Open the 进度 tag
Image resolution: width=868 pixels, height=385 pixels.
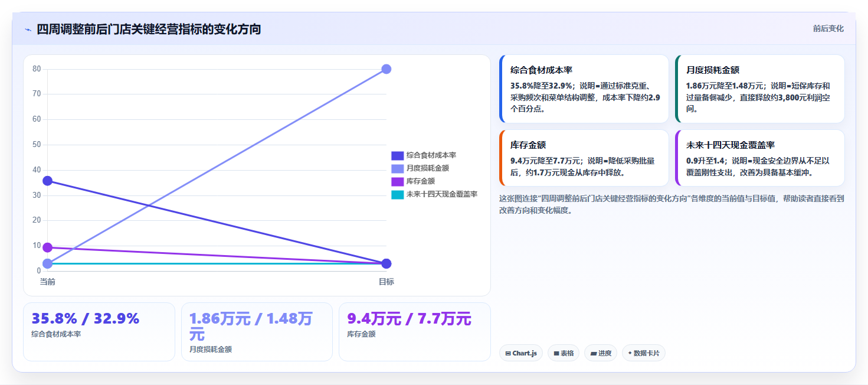pos(601,353)
